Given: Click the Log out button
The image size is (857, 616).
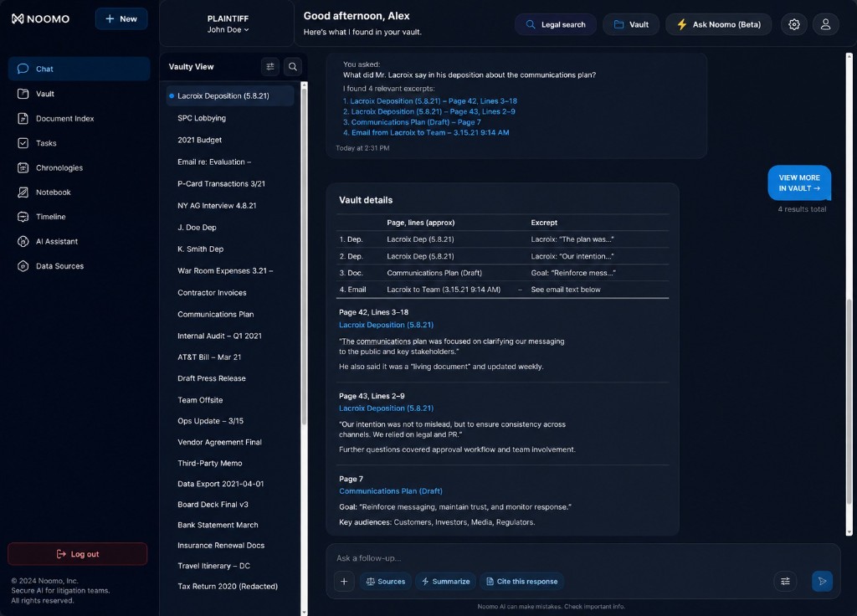Looking at the screenshot, I should coord(78,554).
